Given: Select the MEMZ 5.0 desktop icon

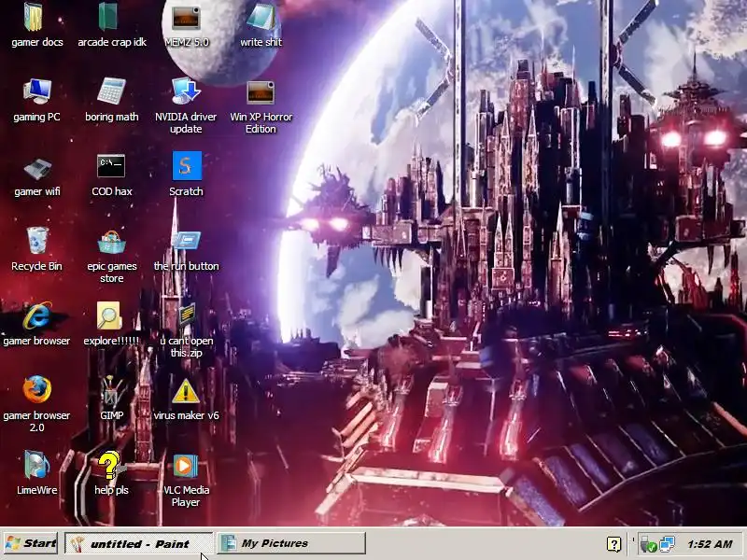Looking at the screenshot, I should (186, 18).
